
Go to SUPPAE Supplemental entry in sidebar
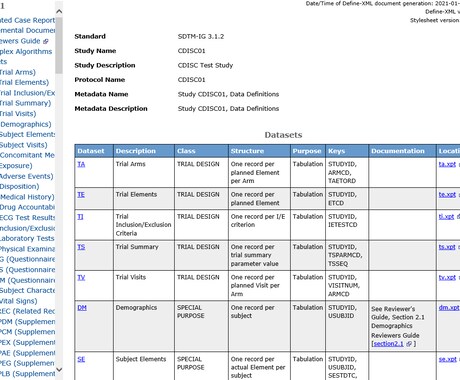[27, 353]
